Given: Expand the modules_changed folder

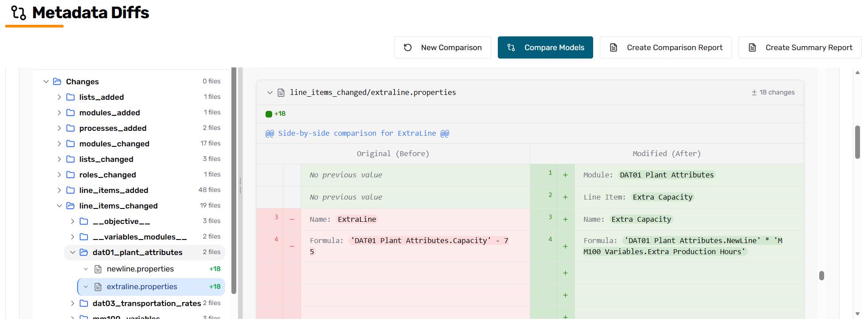Looking at the screenshot, I should click(59, 144).
